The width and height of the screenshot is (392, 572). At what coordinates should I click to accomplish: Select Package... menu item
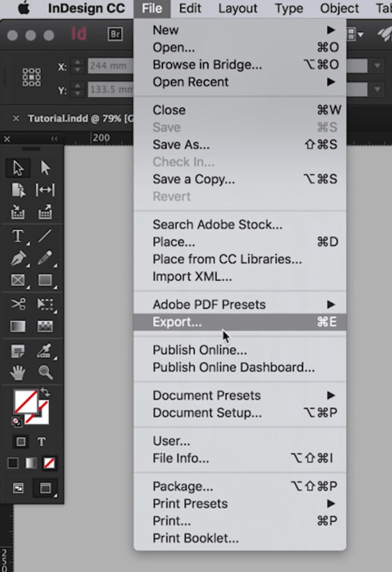(x=239, y=487)
